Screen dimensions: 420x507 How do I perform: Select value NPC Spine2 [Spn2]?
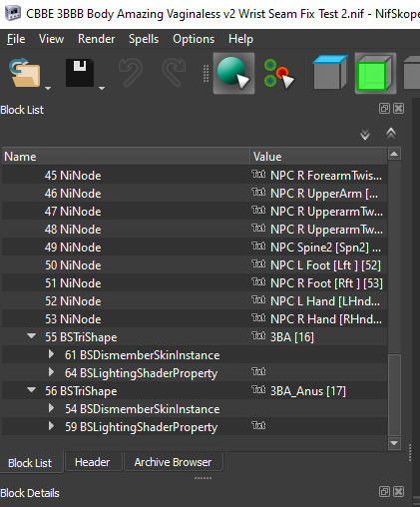(x=325, y=248)
